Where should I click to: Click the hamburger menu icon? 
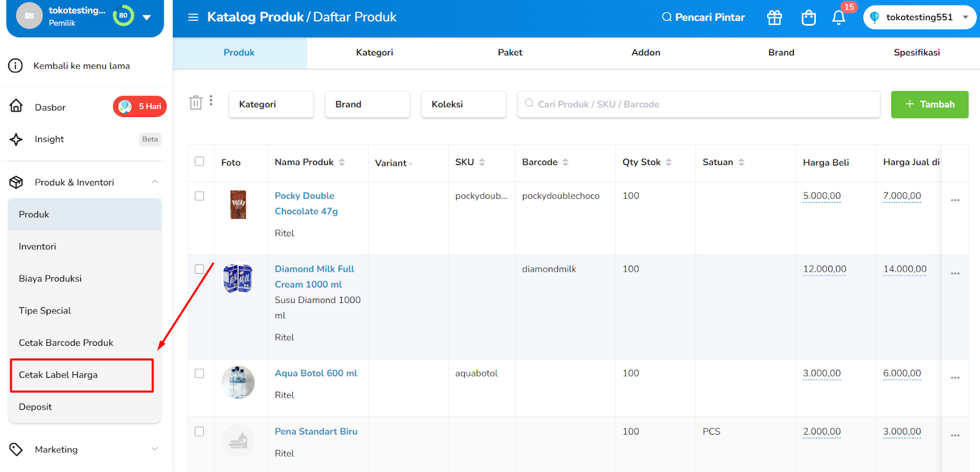[x=193, y=17]
